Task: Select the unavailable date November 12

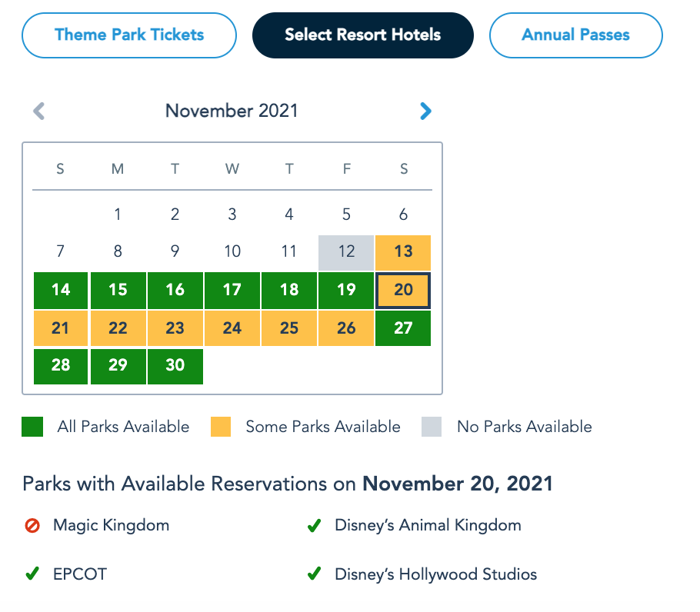Action: [346, 252]
